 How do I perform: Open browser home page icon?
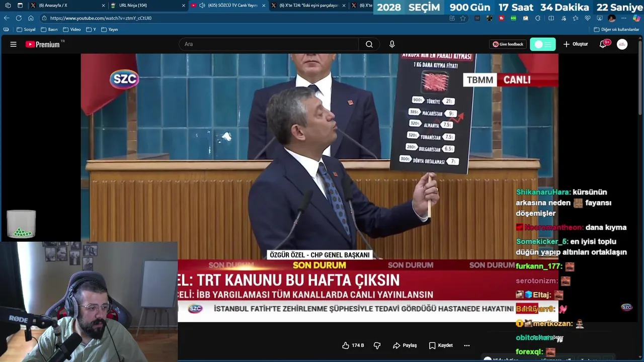[31, 18]
